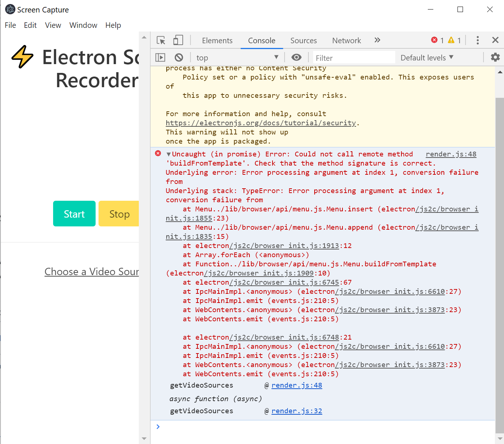504x444 pixels.
Task: Toggle the live expression eye icon
Action: click(296, 58)
